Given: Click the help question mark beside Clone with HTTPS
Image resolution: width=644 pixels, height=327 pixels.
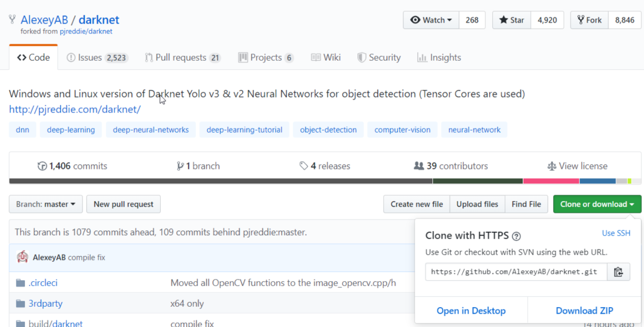Looking at the screenshot, I should tap(517, 236).
